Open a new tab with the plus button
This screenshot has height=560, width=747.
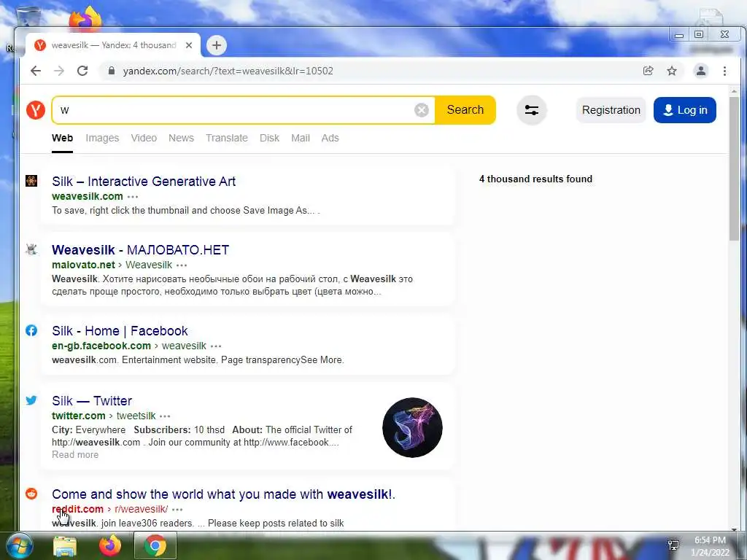click(x=217, y=45)
